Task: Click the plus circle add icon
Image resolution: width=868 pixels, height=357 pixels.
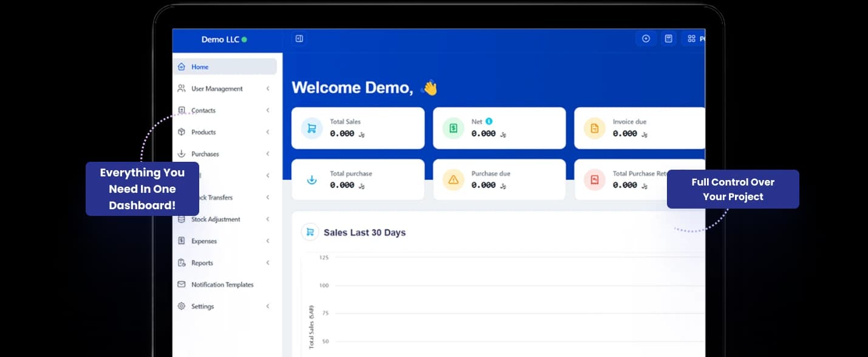Action: (x=646, y=39)
